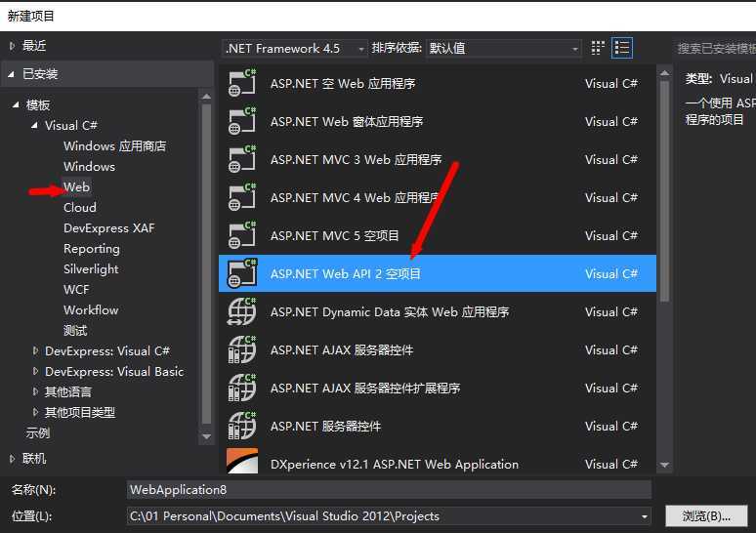The height and width of the screenshot is (533, 756).
Task: Click the ASP.NET MVC 5 空项目 template icon
Action: tap(242, 235)
